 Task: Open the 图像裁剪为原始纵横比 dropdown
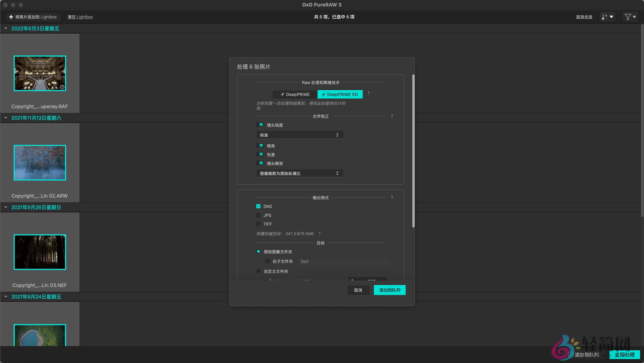300,173
